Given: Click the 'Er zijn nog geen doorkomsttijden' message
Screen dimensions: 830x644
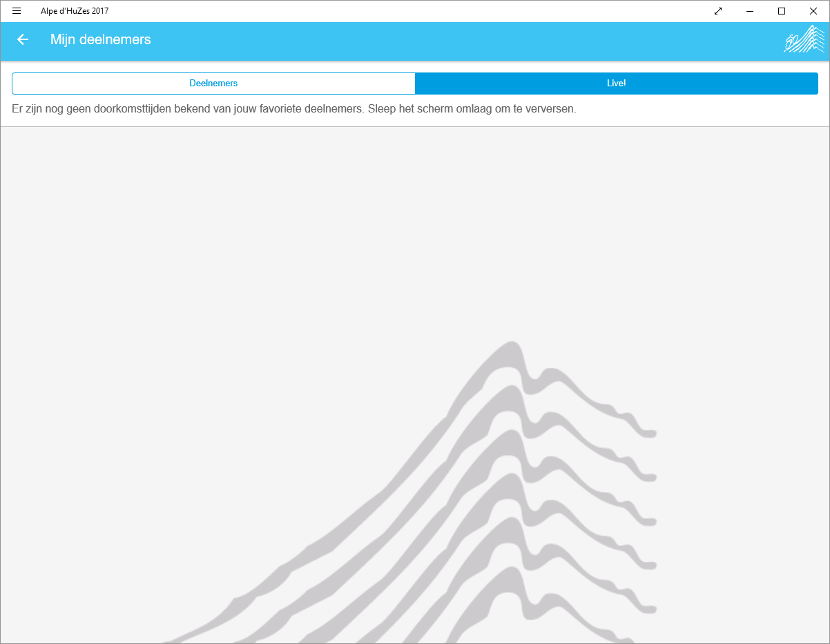Looking at the screenshot, I should tap(294, 109).
